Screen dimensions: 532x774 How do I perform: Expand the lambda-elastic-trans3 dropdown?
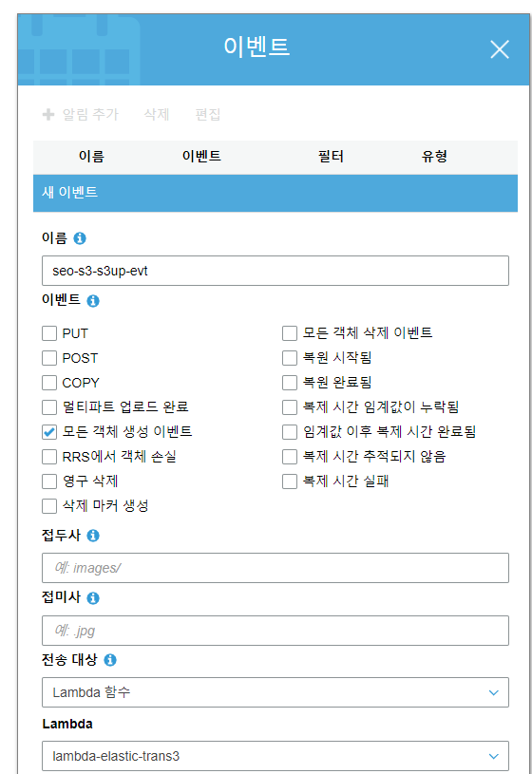point(275,756)
